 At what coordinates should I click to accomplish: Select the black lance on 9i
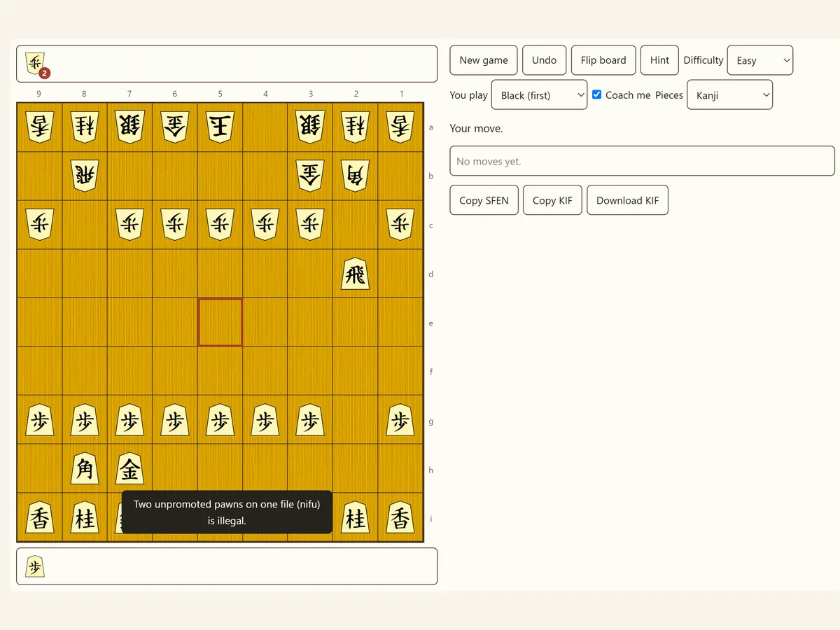coord(40,518)
